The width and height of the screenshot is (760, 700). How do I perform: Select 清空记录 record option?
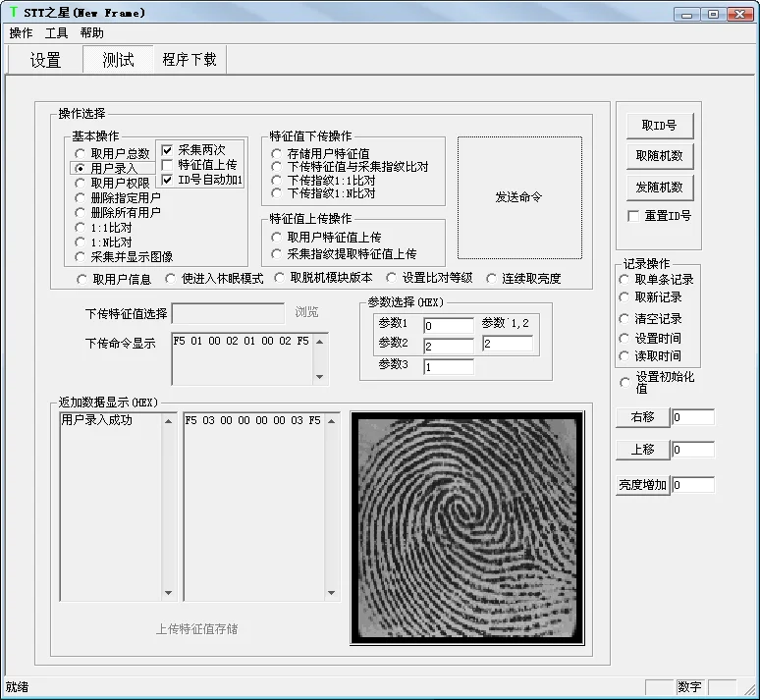651,319
